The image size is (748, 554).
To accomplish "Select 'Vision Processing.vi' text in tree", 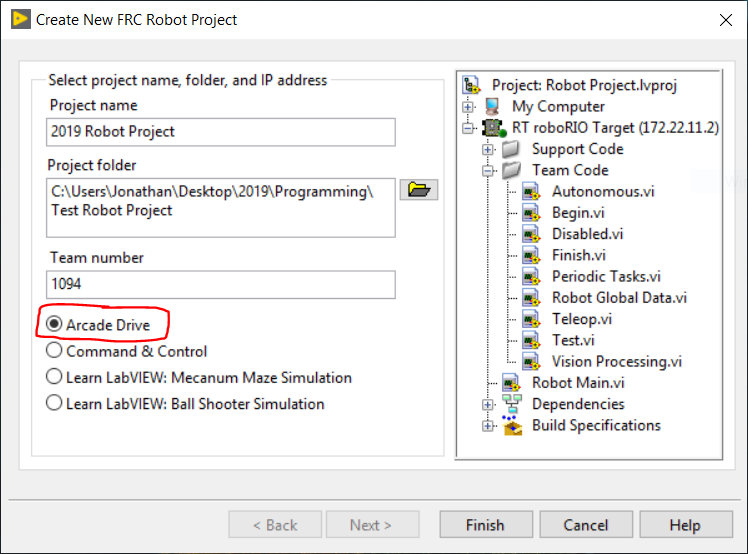I will point(617,362).
